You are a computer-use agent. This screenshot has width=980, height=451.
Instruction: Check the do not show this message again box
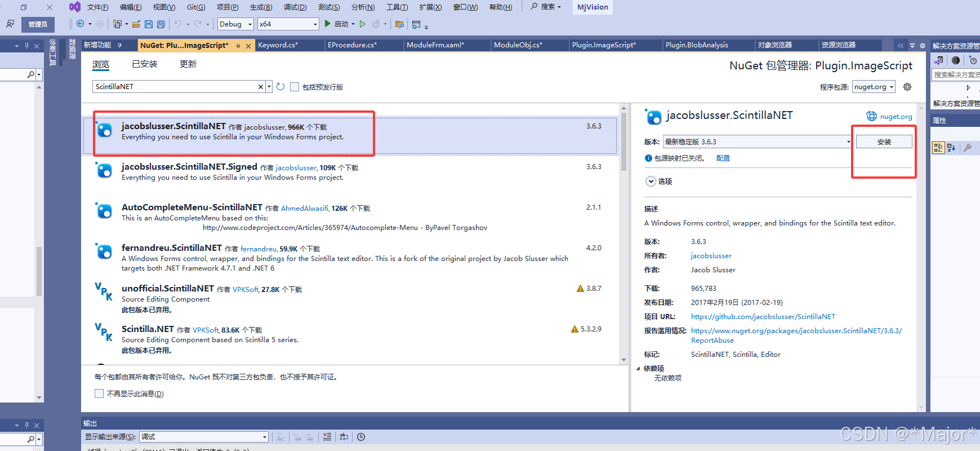pos(99,393)
